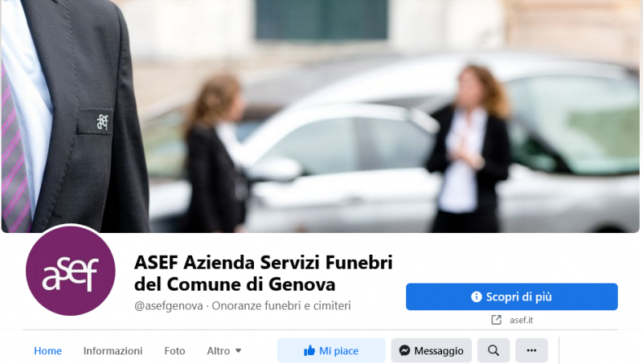Viewport: 643px width, 364px height.
Task: Click the Messenger icon in Messaggio button
Action: (404, 350)
